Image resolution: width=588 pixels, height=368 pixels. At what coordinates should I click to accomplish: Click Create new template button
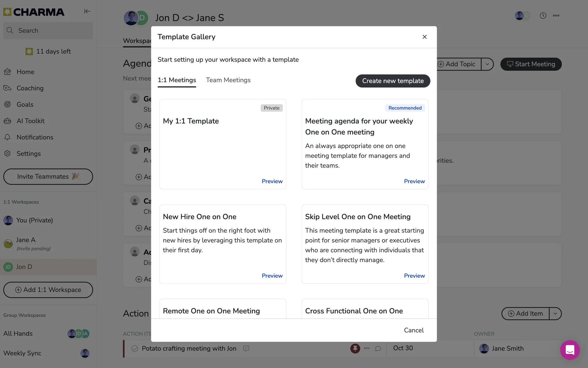click(x=393, y=81)
